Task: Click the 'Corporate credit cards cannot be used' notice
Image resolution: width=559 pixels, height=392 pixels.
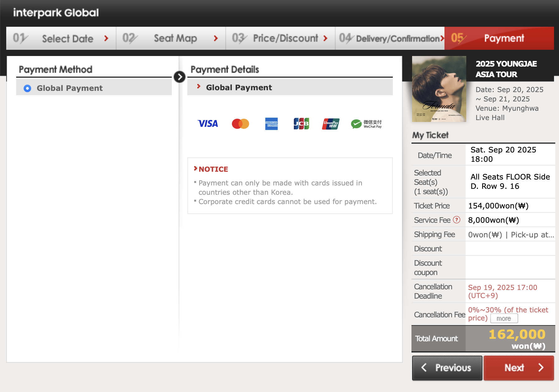Action: [x=288, y=202]
